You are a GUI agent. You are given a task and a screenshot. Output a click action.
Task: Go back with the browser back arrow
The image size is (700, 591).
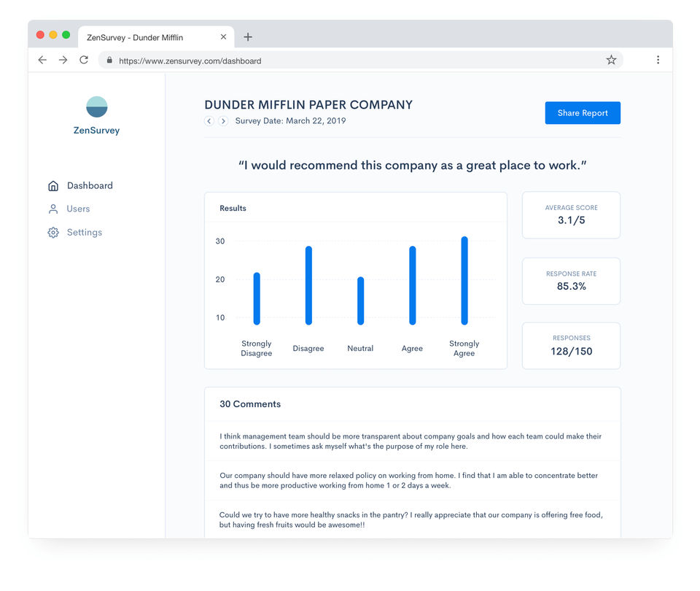(x=42, y=60)
